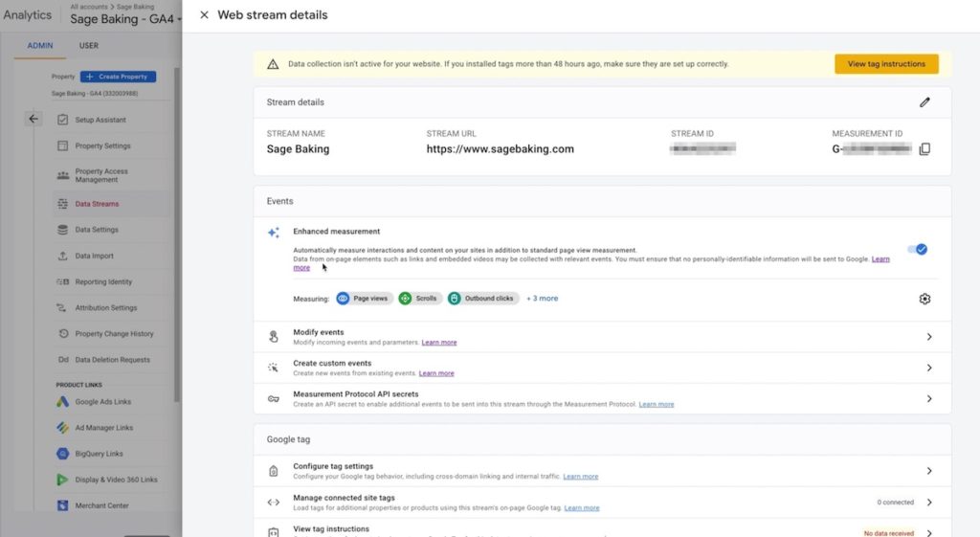The height and width of the screenshot is (537, 980).
Task: Open Attribution Settings in the sidebar
Action: [x=106, y=307]
